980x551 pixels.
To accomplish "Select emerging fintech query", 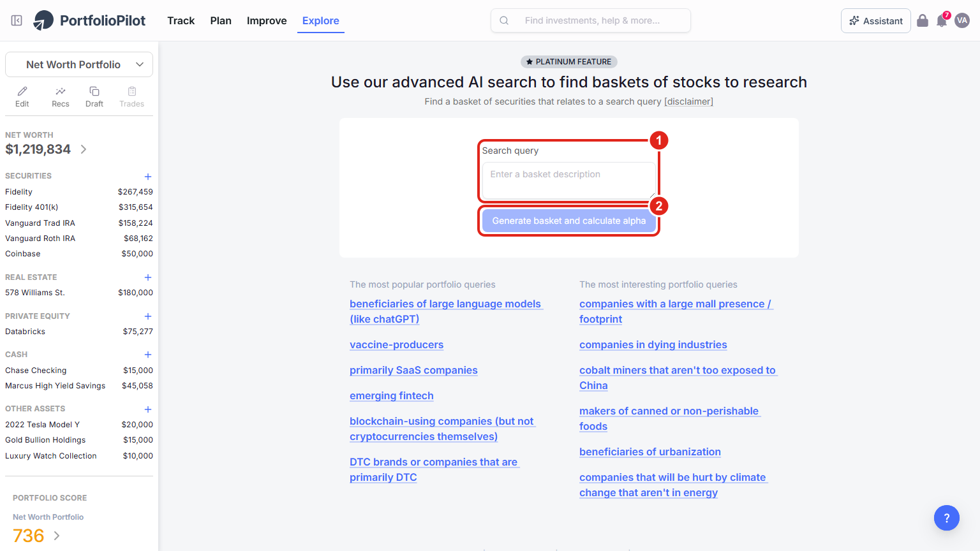I will [392, 395].
